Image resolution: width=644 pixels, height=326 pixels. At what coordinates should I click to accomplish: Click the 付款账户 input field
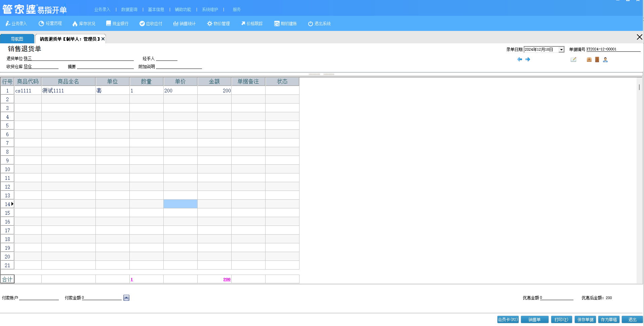(39, 298)
